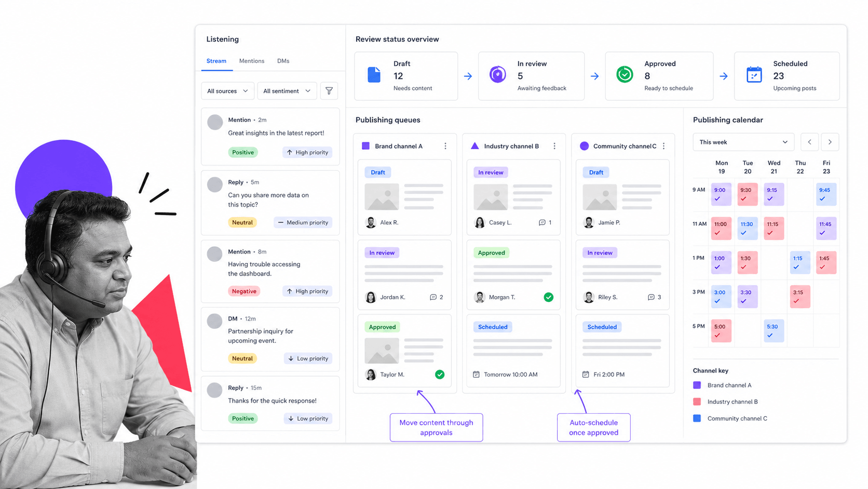The width and height of the screenshot is (868, 489).
Task: Toggle the Mon 9:00 calendar slot
Action: click(x=721, y=194)
